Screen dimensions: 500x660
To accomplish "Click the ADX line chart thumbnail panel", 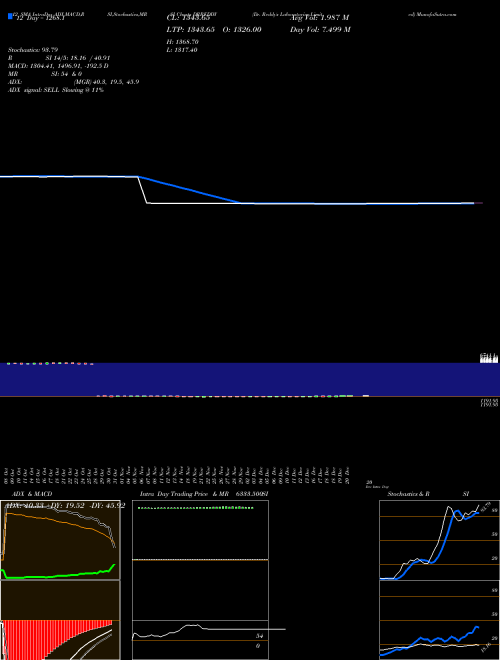I will (x=60, y=540).
